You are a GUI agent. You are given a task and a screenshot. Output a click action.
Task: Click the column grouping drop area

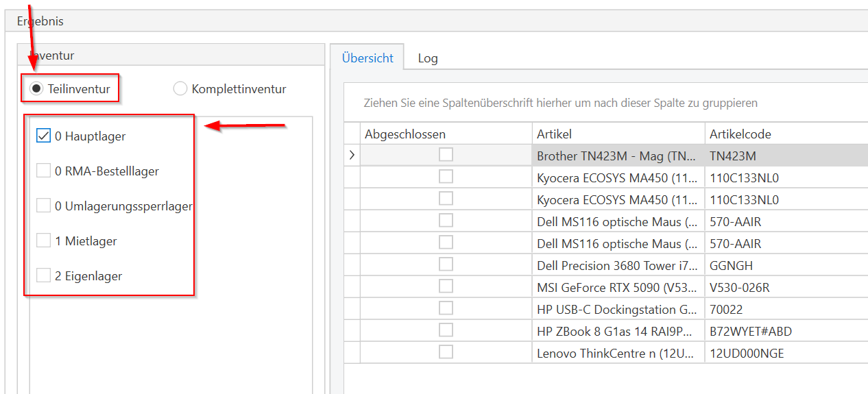coord(560,103)
